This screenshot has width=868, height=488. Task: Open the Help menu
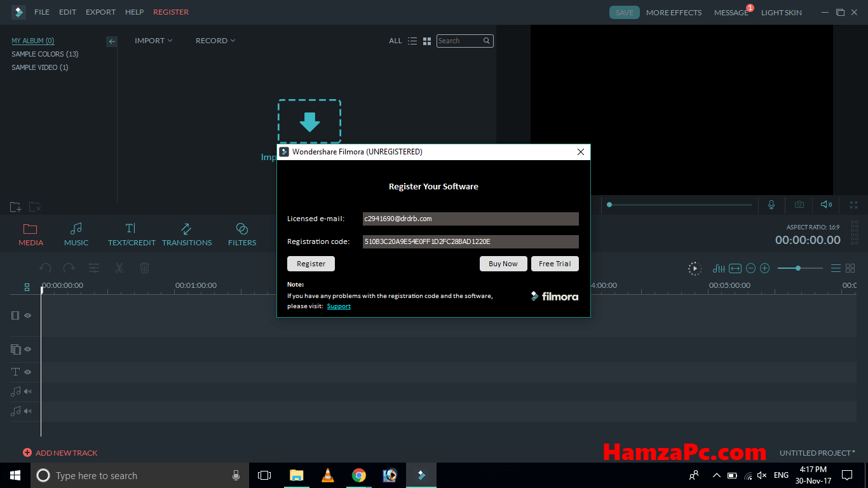(x=134, y=12)
